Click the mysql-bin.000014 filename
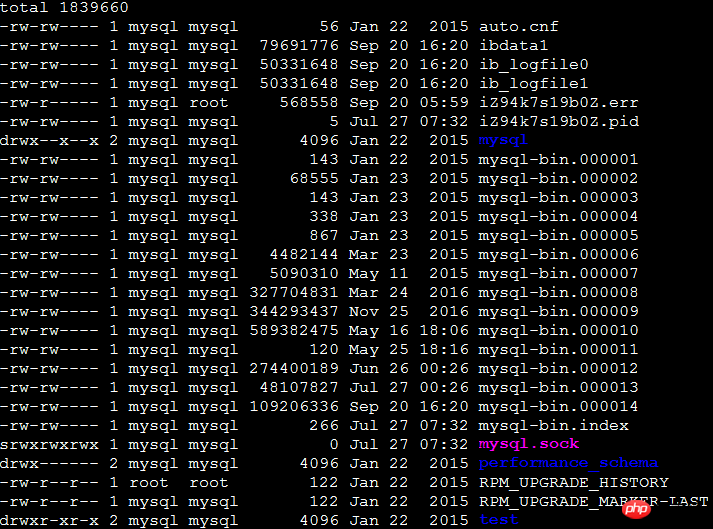Viewport: 713px width, 529px height. (558, 407)
